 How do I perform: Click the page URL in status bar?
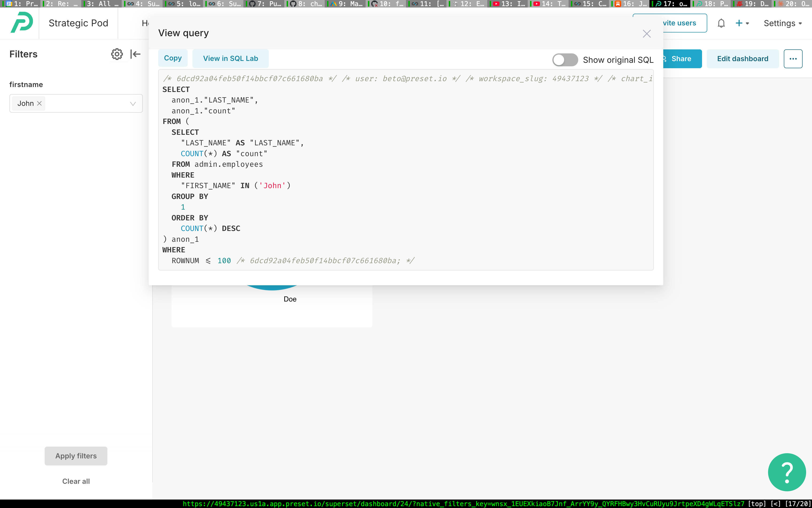click(463, 504)
